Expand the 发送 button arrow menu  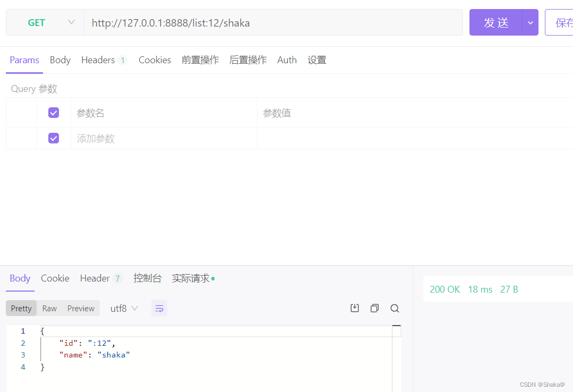pyautogui.click(x=530, y=23)
